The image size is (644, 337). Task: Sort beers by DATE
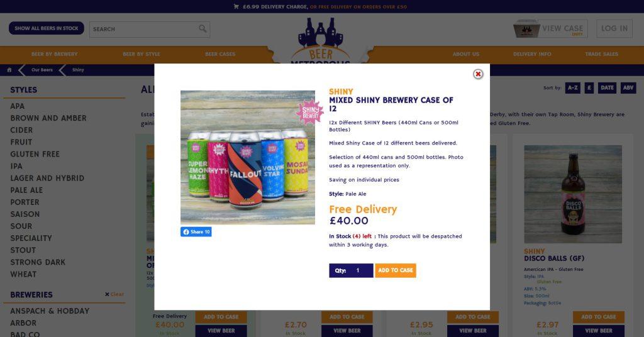point(607,88)
